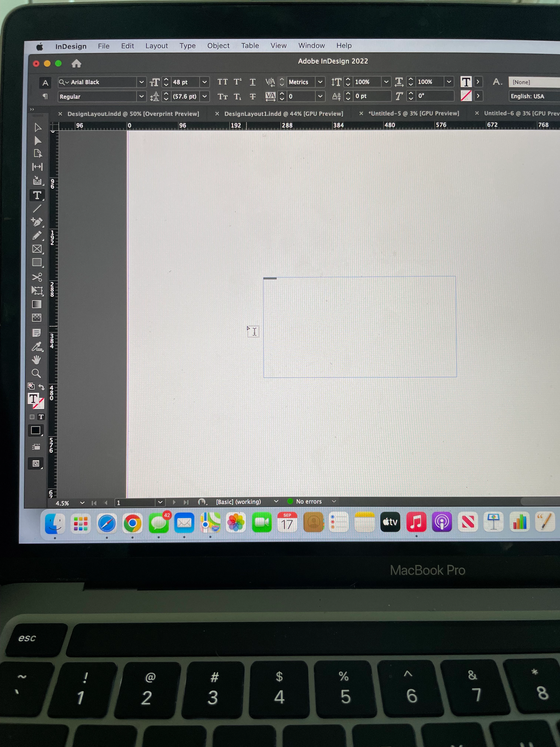Click the stroke None color swatch
Image resolution: width=560 pixels, height=747 pixels.
coord(466,96)
